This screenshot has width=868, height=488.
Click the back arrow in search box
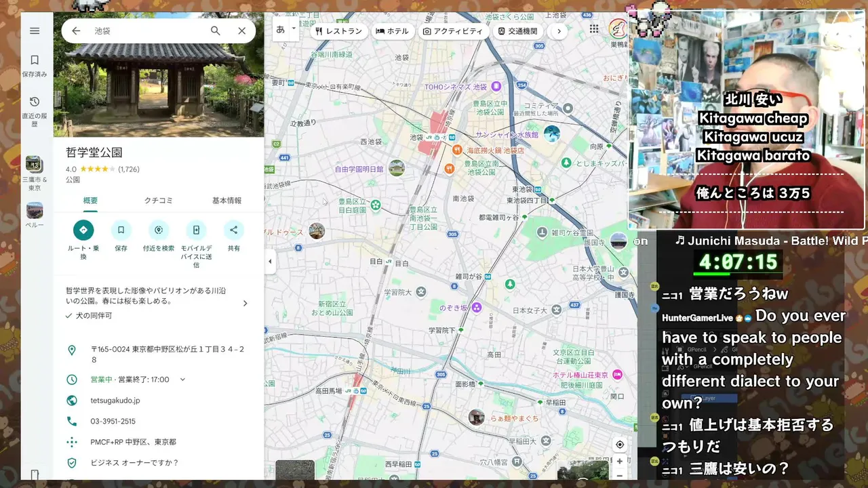coord(76,30)
